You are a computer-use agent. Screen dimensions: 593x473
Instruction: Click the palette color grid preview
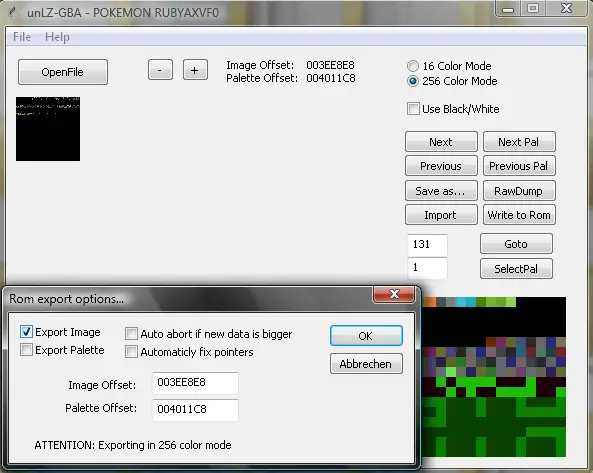point(494,377)
